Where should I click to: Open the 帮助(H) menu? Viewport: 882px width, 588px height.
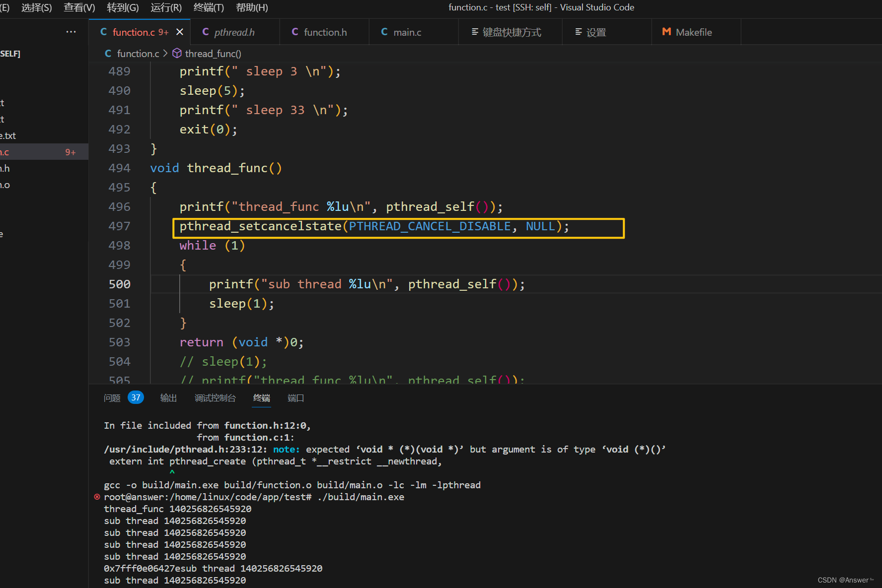click(252, 7)
